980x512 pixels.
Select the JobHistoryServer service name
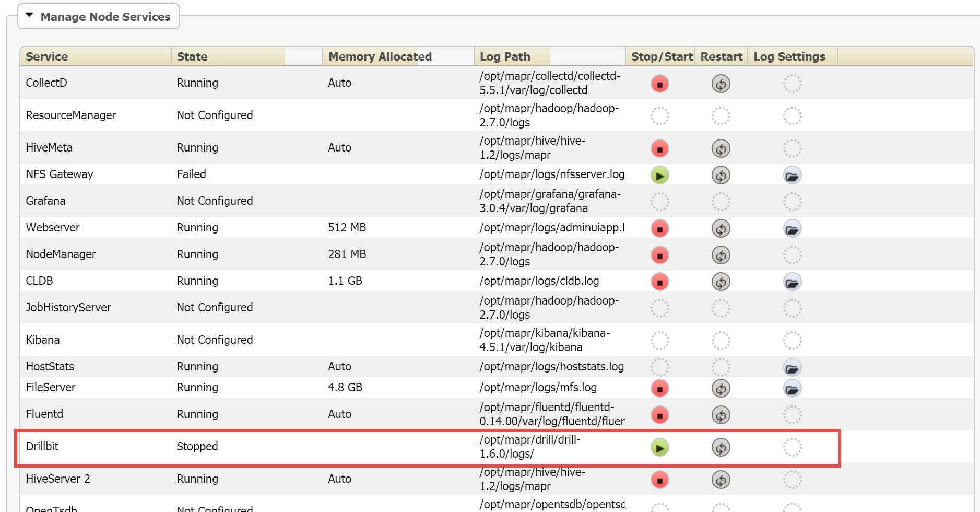(68, 307)
